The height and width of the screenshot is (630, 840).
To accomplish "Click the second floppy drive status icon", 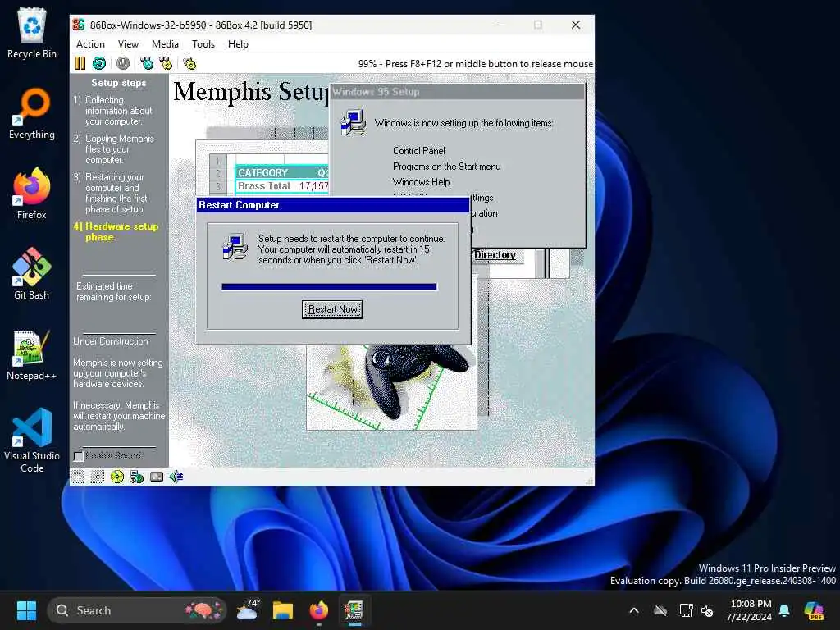I will pyautogui.click(x=98, y=477).
